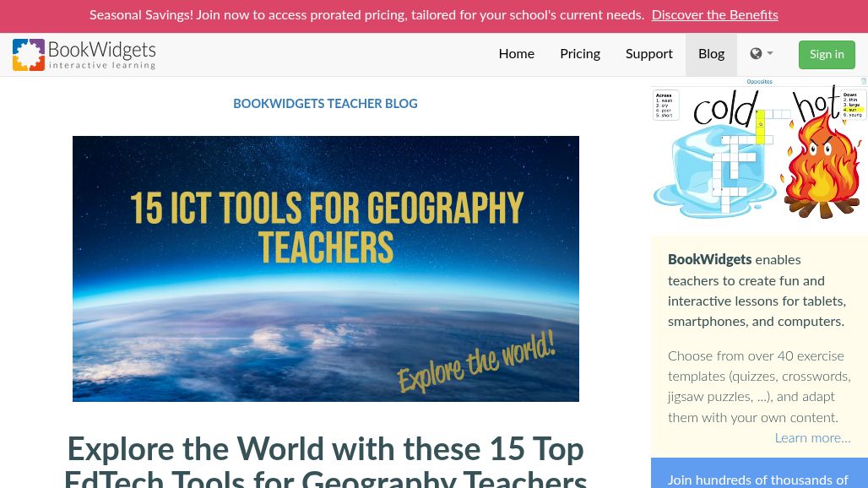Screen dimensions: 868x488
Task: Open the Pricing page
Action: (580, 54)
